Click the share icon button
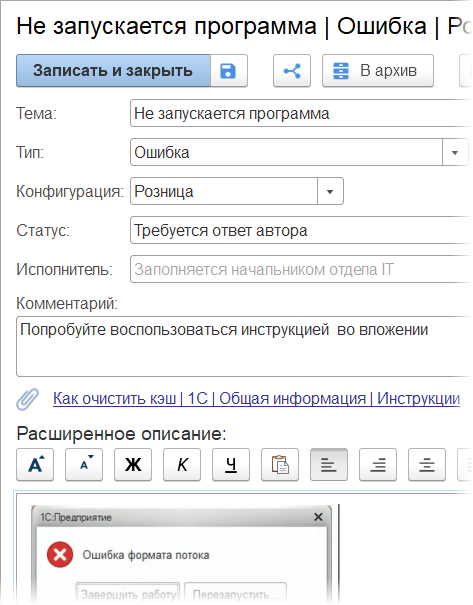The width and height of the screenshot is (473, 605). tap(292, 71)
